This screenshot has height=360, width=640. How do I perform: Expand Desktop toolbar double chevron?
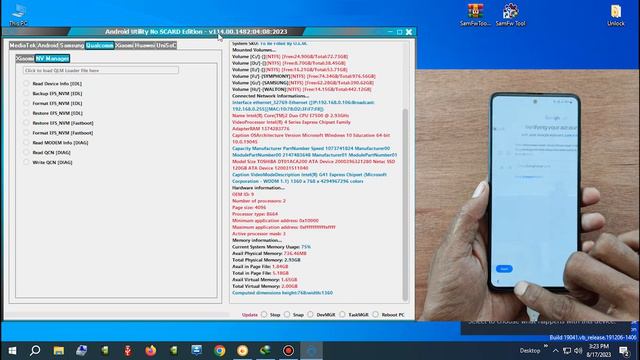tap(546, 347)
